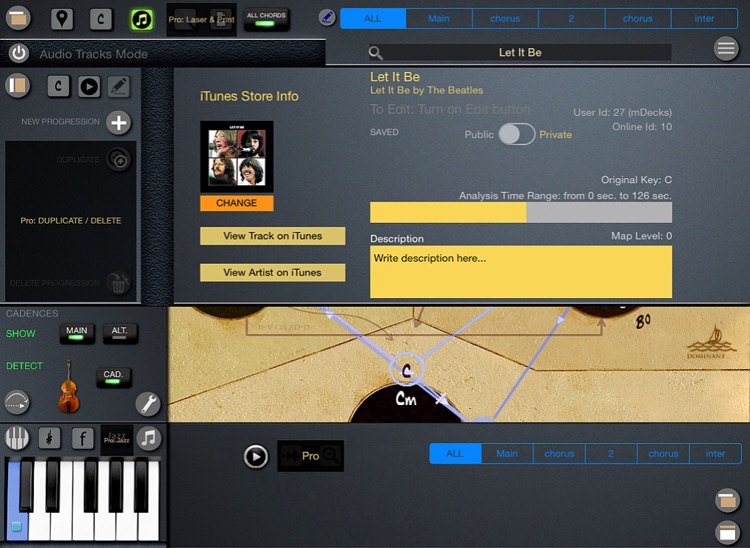Select the first bottom chorus tab
Screen dimensions: 750x548
pos(559,454)
